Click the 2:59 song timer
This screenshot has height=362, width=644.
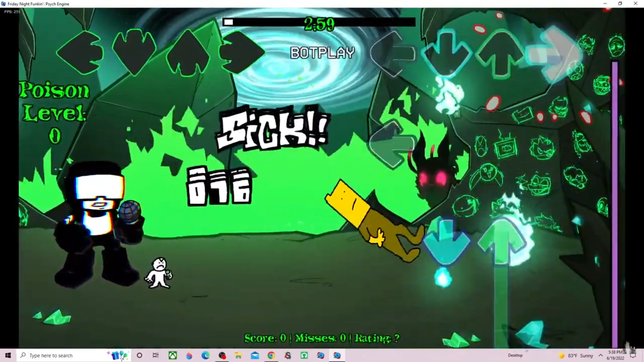coord(319,24)
